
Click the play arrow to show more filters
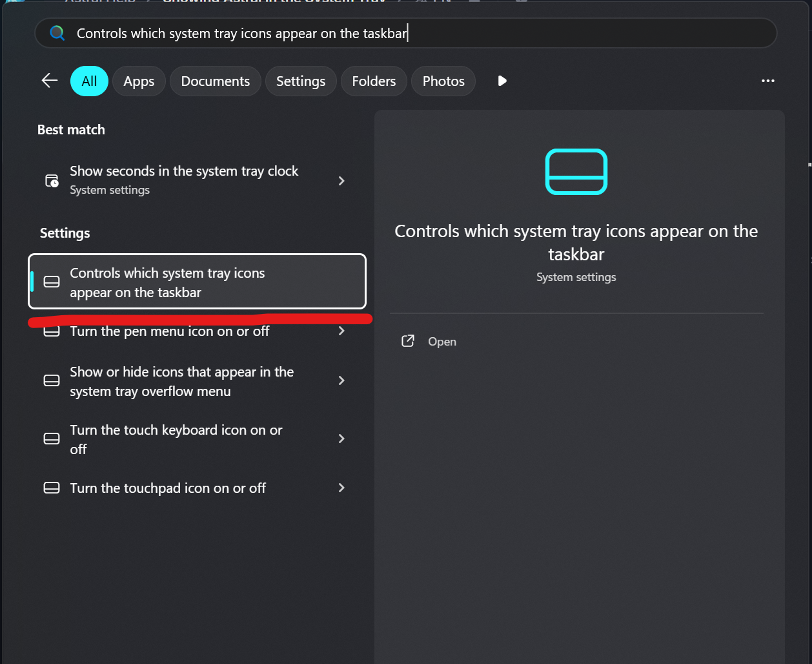point(502,81)
